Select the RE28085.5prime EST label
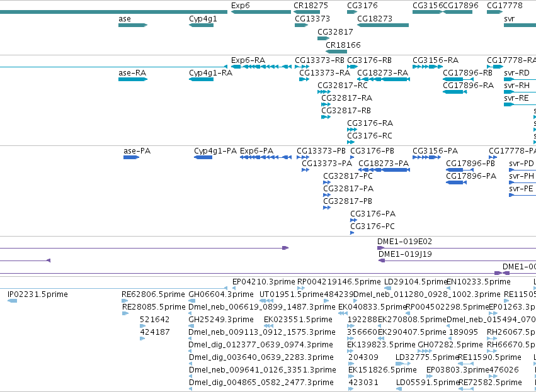 click(154, 307)
